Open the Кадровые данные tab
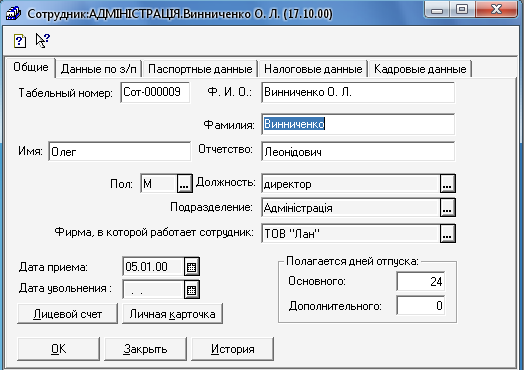The height and width of the screenshot is (370, 524). pyautogui.click(x=420, y=69)
